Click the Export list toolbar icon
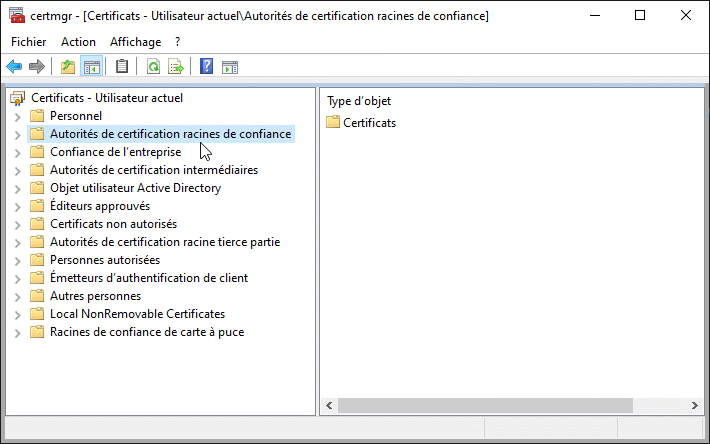The width and height of the screenshot is (710, 444). click(x=176, y=67)
